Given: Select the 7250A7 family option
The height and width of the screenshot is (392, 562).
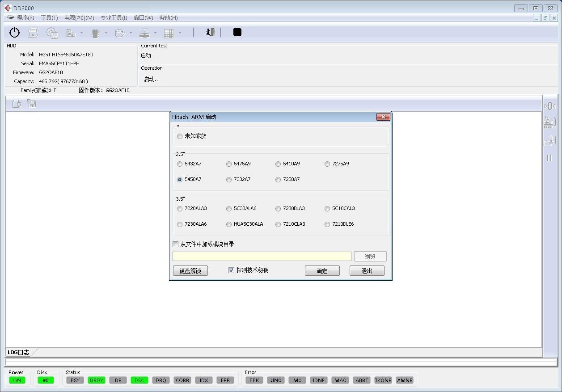Looking at the screenshot, I should pos(278,180).
